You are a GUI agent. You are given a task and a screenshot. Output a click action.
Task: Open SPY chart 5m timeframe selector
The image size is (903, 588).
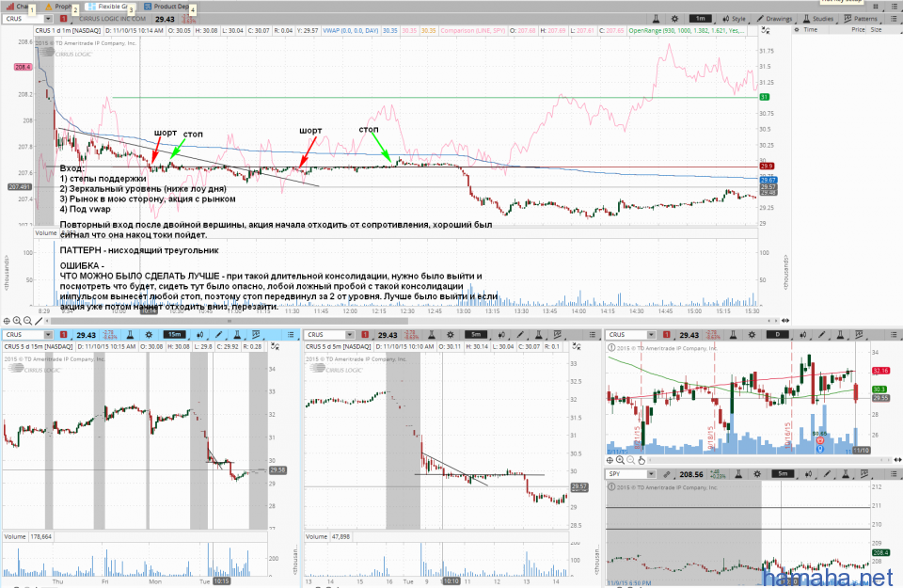coord(783,474)
